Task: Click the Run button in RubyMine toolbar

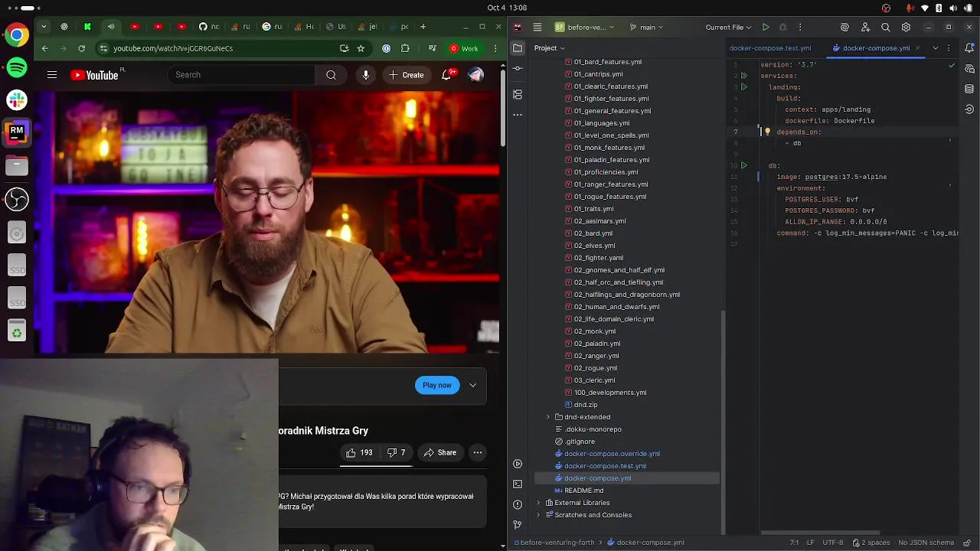Action: pos(765,27)
